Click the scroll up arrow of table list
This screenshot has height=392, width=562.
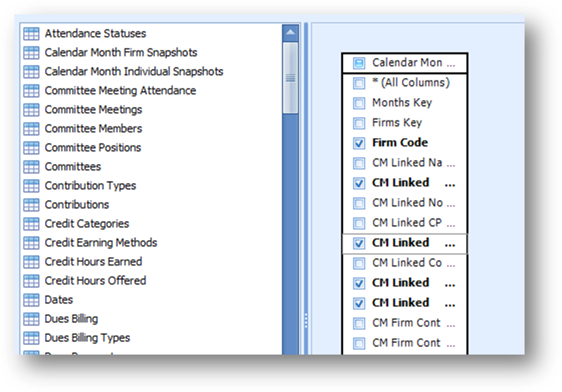coord(291,33)
